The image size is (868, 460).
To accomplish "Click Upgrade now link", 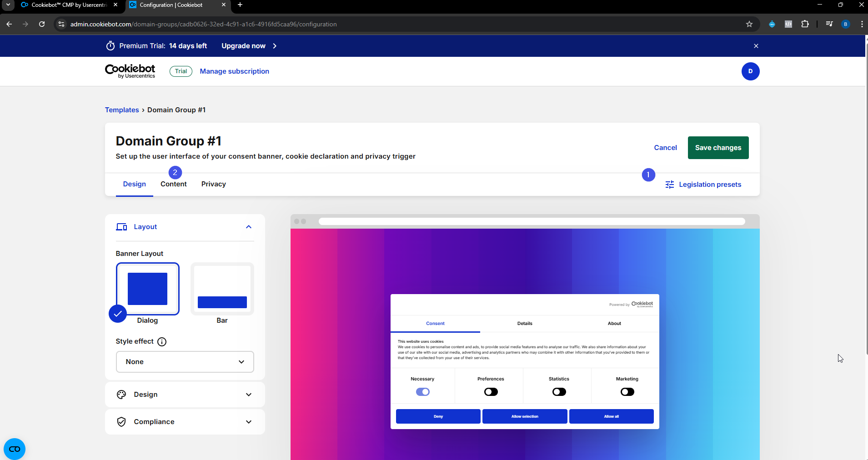I will pos(243,46).
